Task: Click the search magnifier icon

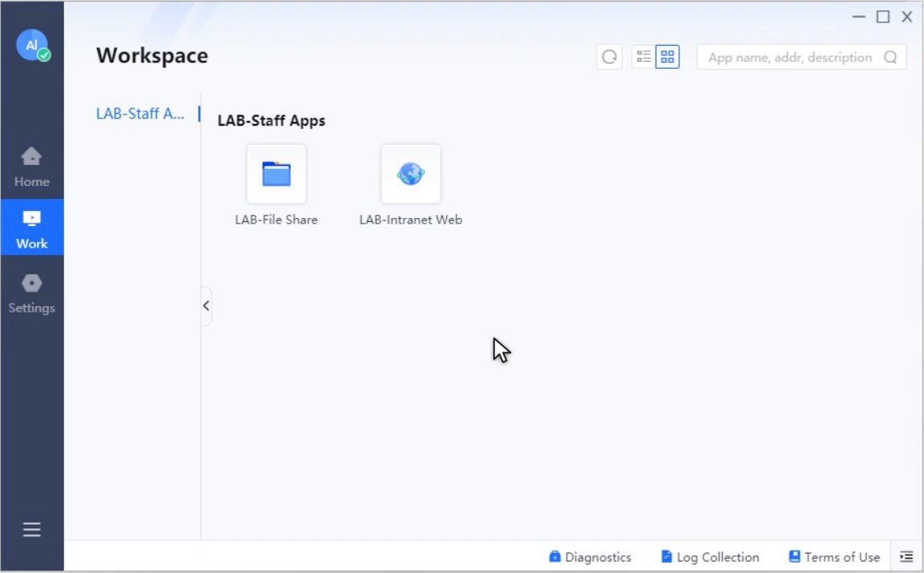Action: [x=890, y=57]
